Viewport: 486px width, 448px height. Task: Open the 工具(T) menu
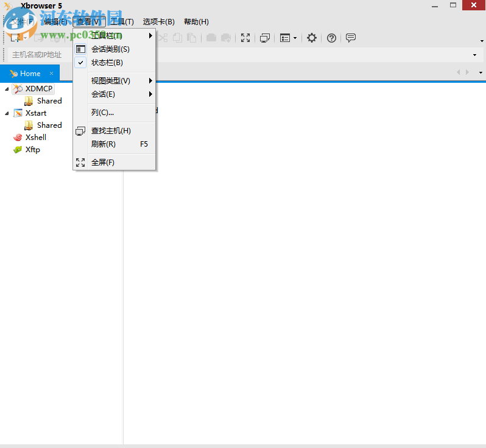(x=122, y=22)
